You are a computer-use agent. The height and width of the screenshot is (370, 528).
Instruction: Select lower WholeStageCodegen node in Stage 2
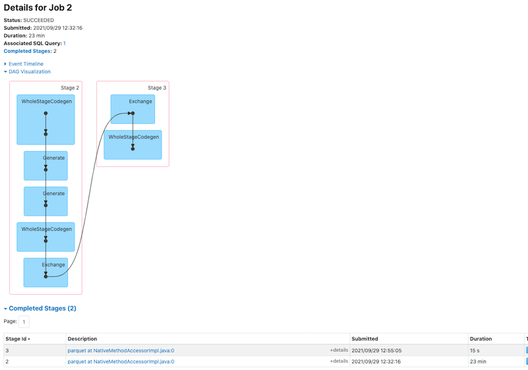click(x=46, y=237)
